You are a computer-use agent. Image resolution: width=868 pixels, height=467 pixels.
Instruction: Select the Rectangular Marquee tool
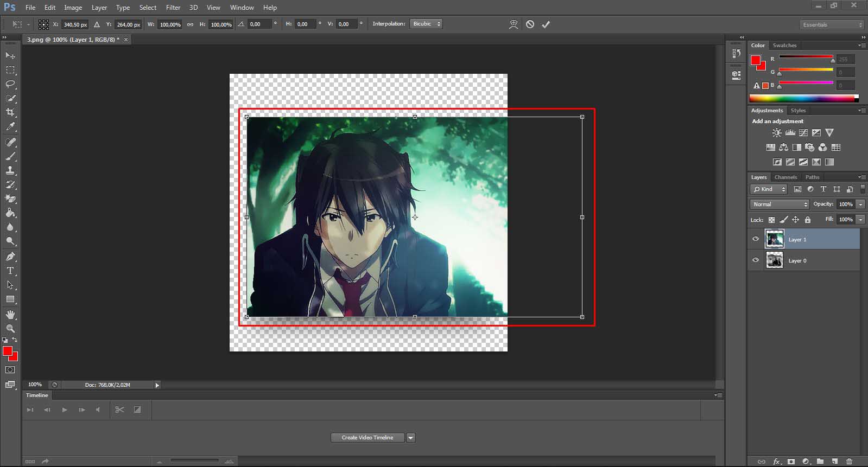pyautogui.click(x=10, y=70)
